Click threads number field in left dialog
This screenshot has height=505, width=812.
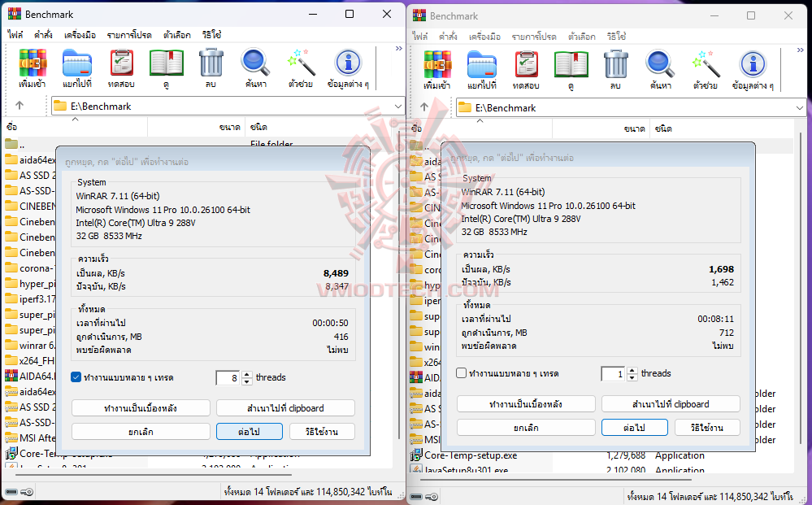point(228,378)
